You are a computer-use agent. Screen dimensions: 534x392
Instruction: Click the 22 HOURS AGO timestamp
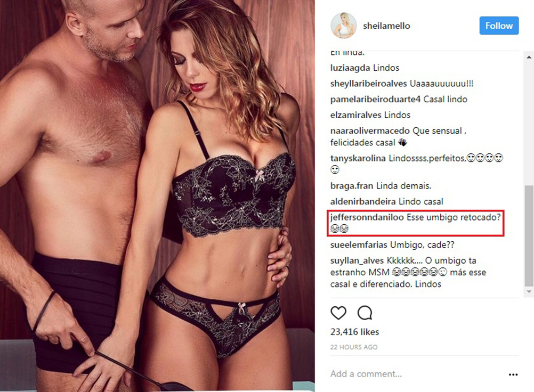click(x=354, y=347)
